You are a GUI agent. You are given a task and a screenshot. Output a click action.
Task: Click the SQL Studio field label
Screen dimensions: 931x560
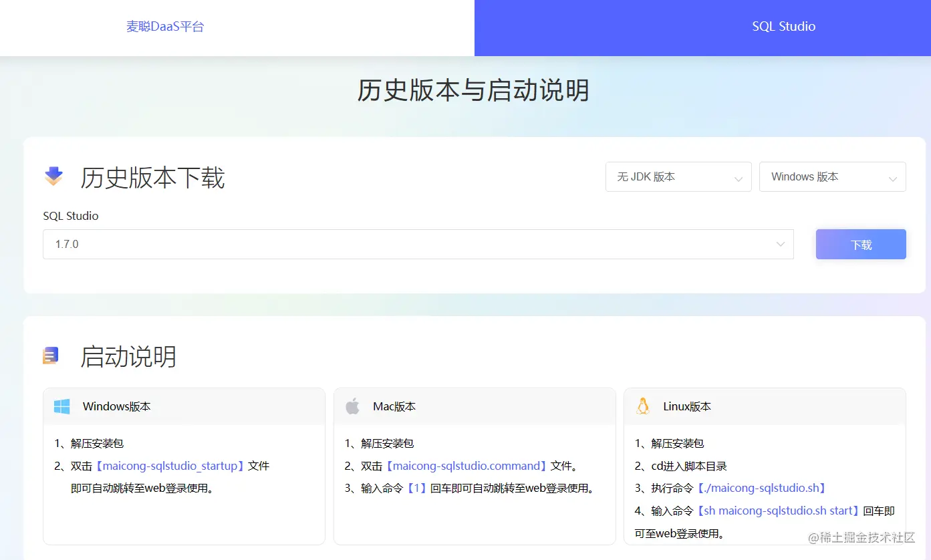pyautogui.click(x=71, y=216)
